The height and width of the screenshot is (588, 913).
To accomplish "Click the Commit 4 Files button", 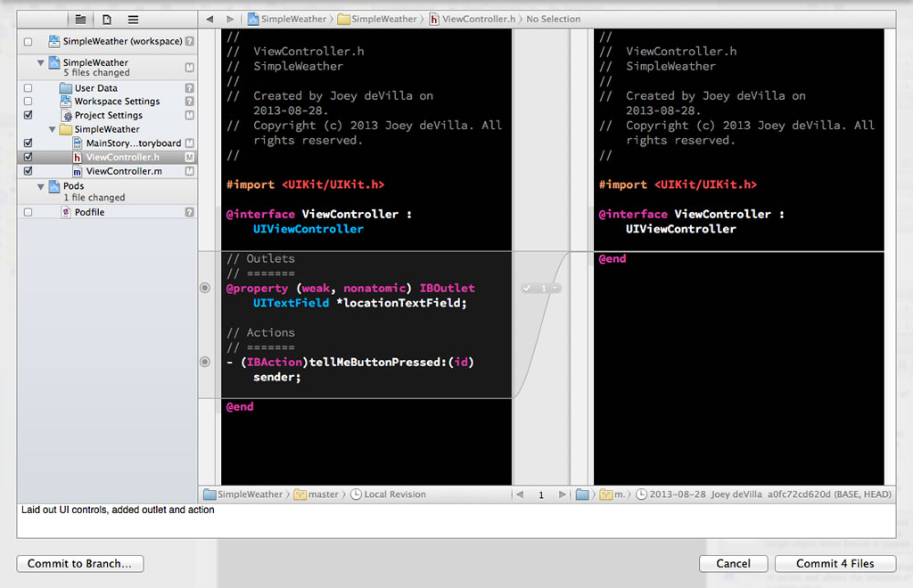I will 835,564.
